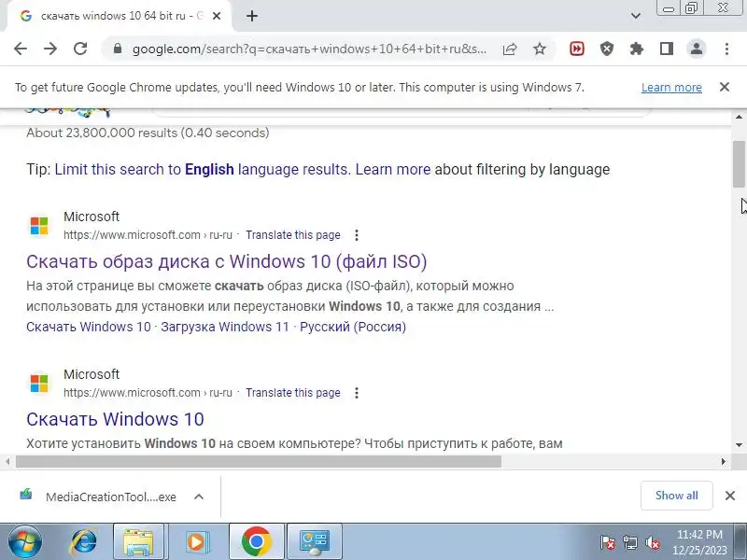Viewport: 747px width, 560px height.
Task: Open Windows Media Player from taskbar
Action: 196,541
